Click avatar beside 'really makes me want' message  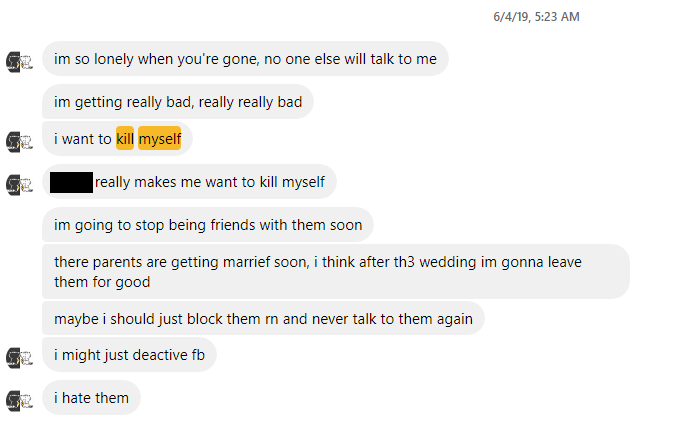[19, 185]
